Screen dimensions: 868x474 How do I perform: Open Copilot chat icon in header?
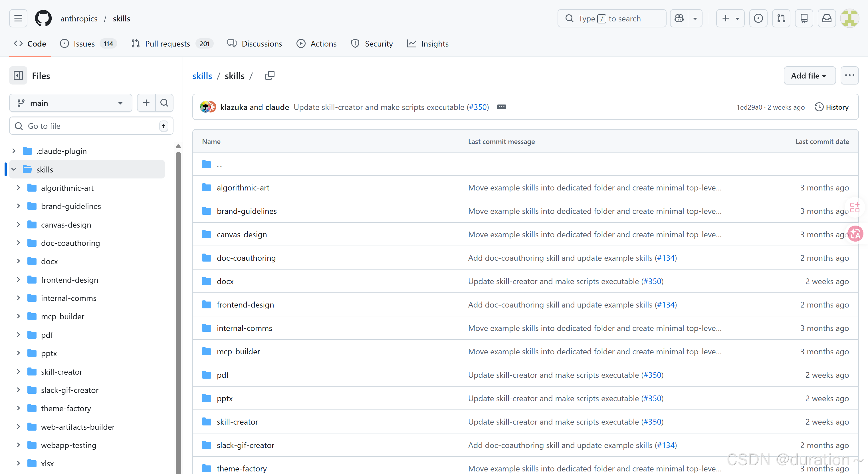679,18
